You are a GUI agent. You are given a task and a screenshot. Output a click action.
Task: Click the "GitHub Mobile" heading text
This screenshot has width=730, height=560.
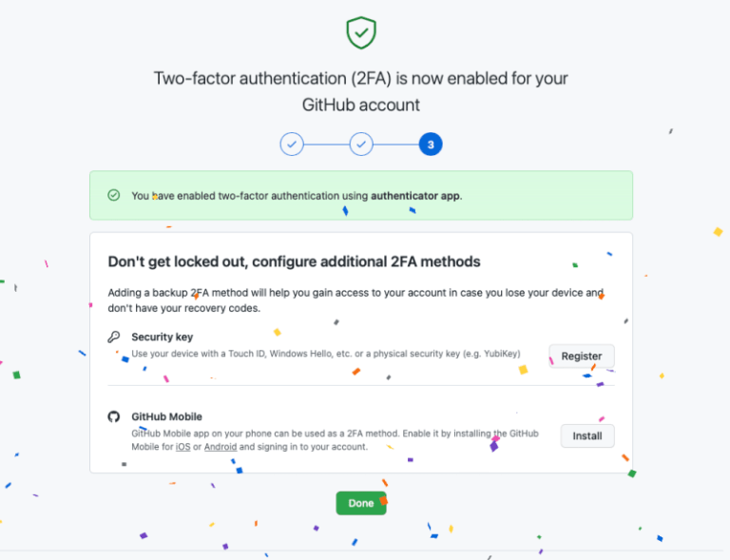click(x=166, y=416)
